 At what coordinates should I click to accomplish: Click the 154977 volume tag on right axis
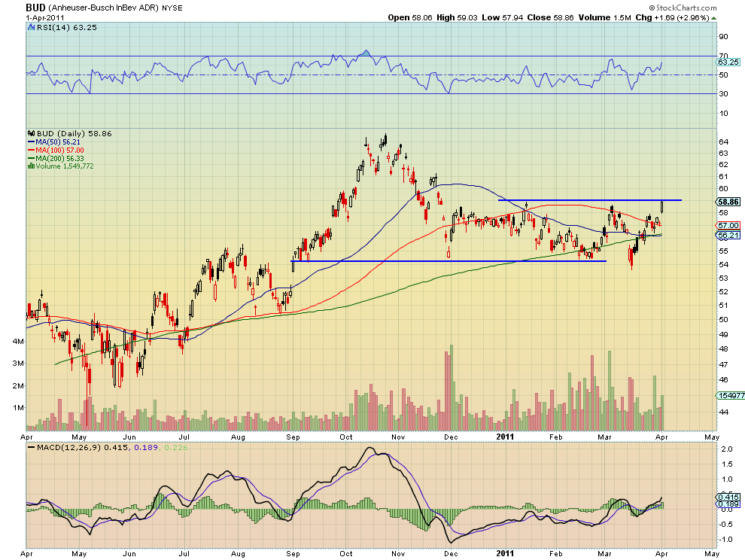730,395
